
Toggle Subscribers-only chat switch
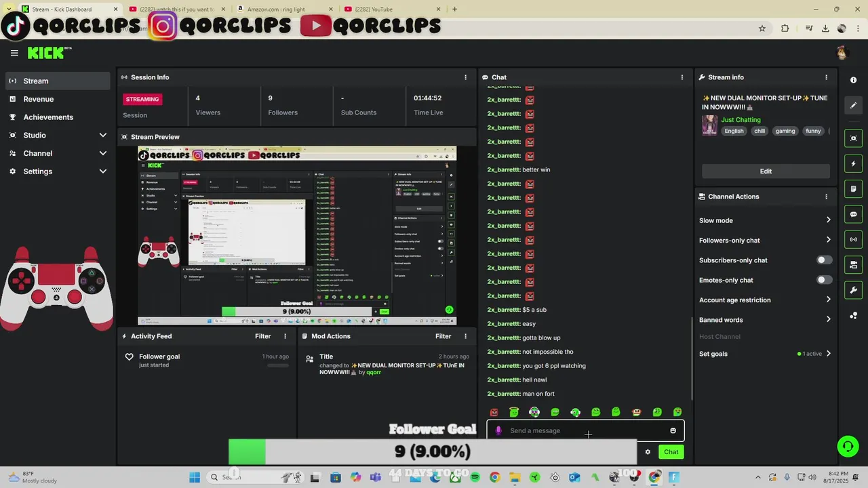(824, 260)
